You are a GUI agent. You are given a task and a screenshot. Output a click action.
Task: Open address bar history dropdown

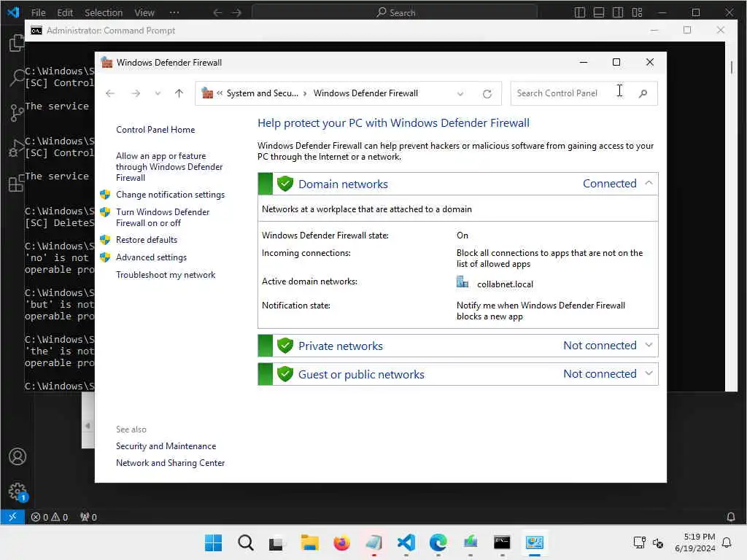coord(460,94)
